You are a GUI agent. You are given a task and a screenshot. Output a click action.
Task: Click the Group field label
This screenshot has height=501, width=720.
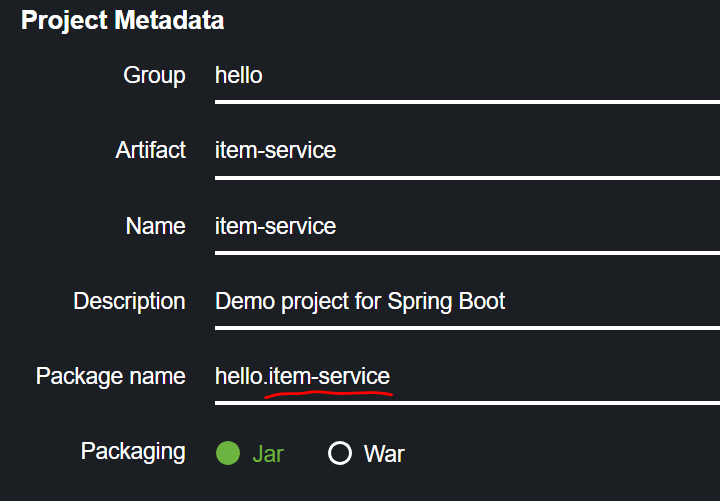(154, 76)
